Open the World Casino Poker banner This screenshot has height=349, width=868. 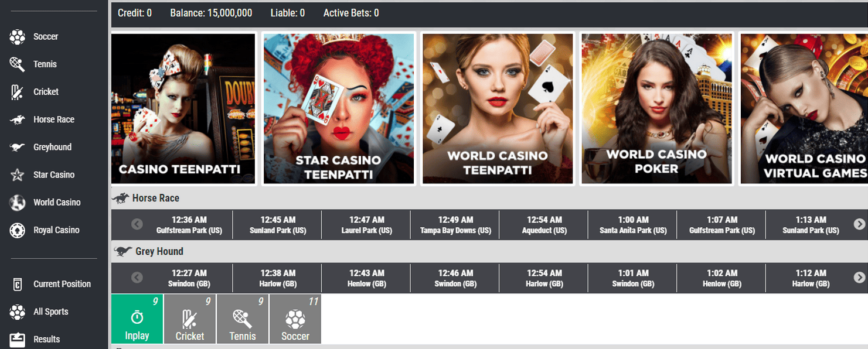pos(656,108)
